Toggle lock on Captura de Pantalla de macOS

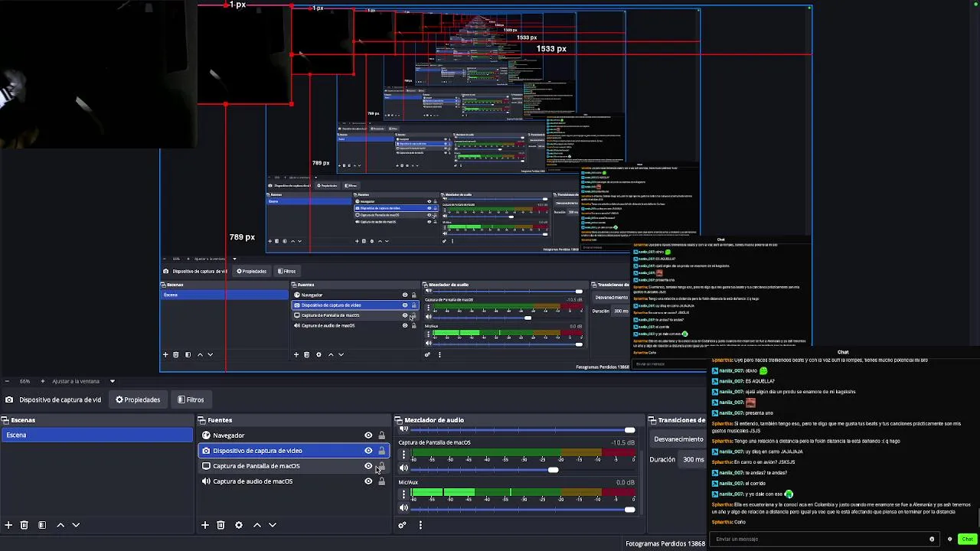pyautogui.click(x=381, y=466)
